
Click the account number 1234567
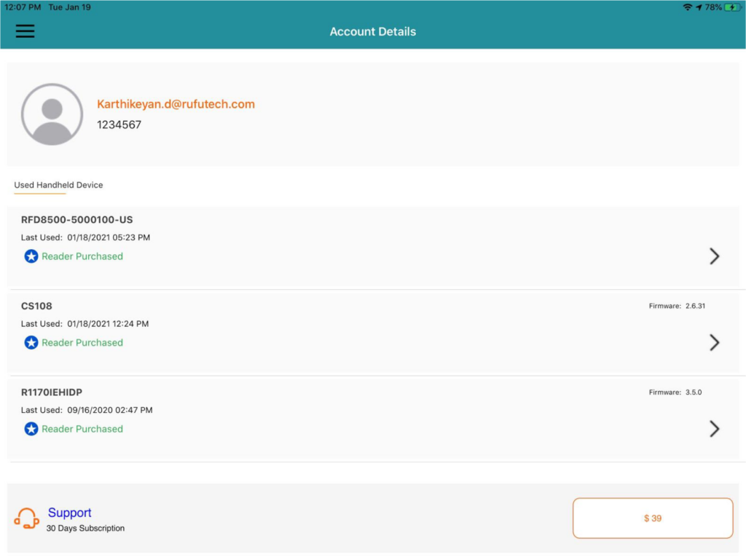[119, 125]
